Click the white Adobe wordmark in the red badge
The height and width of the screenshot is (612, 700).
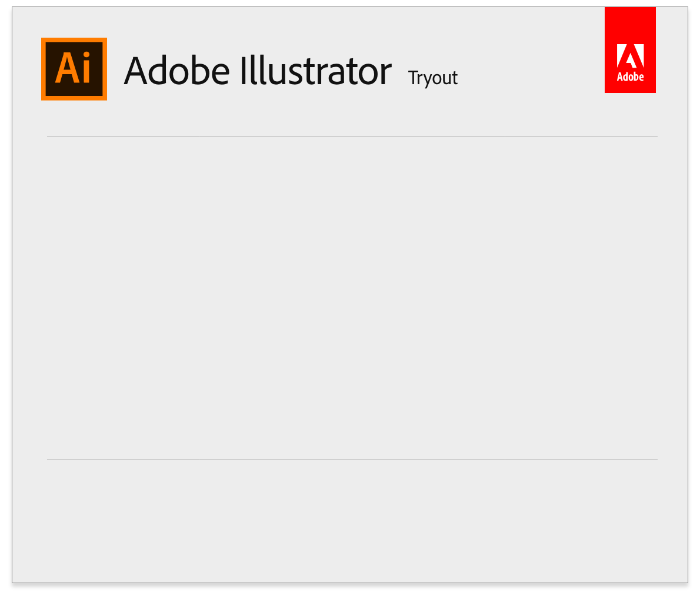[x=630, y=77]
